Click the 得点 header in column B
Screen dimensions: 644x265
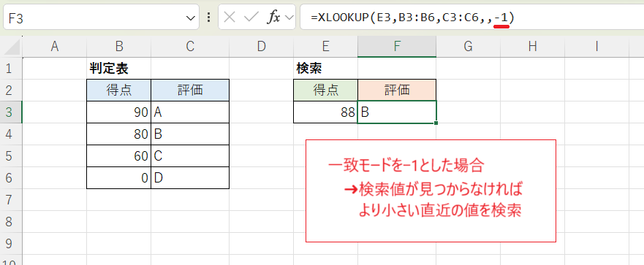(118, 90)
